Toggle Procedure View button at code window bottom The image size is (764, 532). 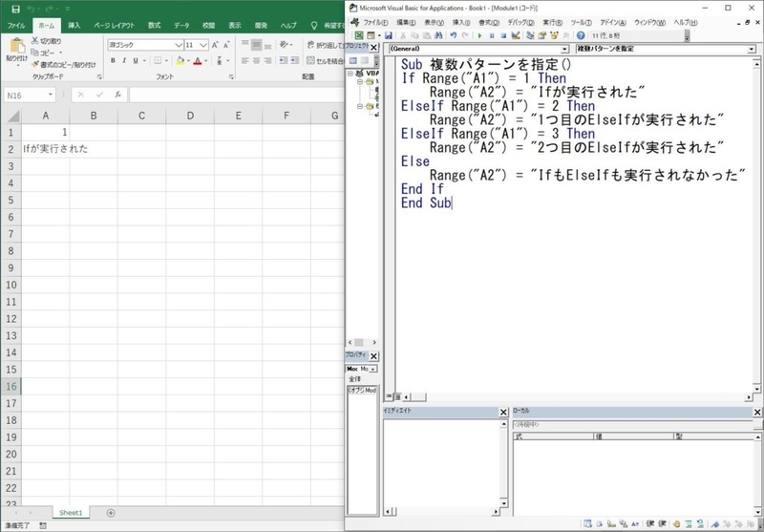389,396
